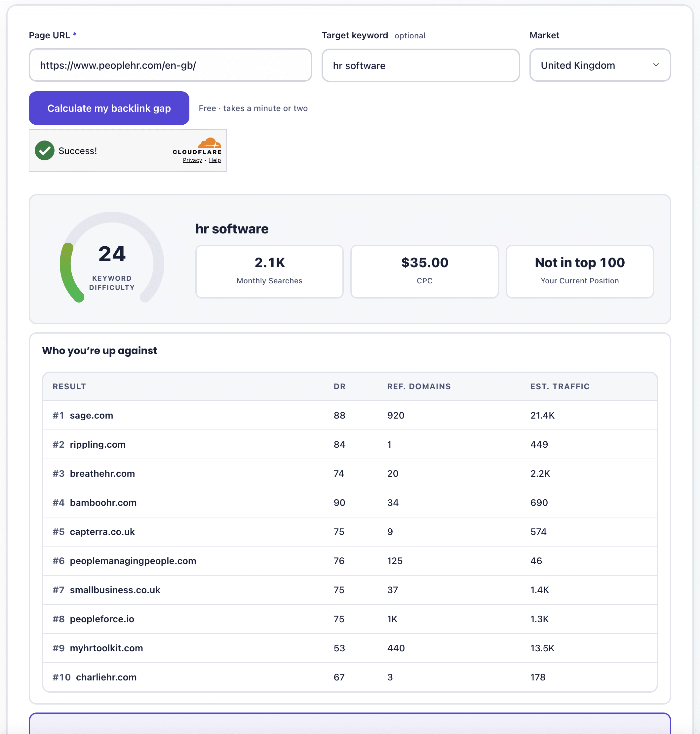Click the 449 traffic value for rippling.com

click(539, 444)
